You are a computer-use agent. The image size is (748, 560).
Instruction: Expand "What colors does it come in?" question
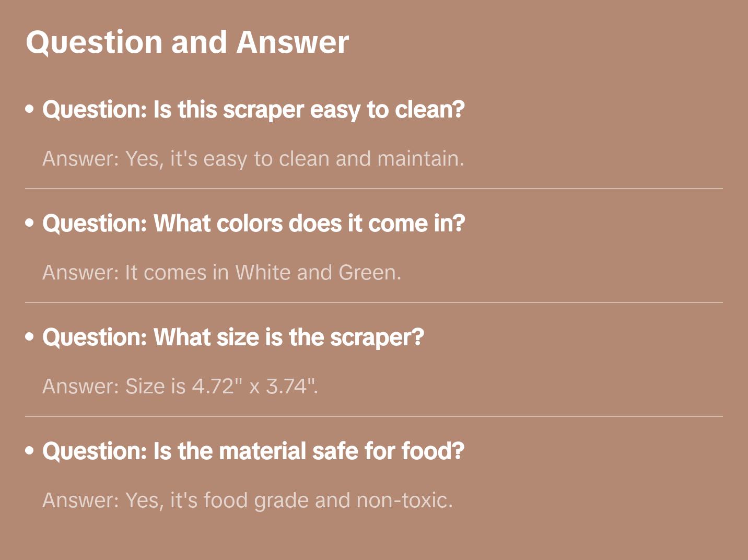[x=253, y=224]
